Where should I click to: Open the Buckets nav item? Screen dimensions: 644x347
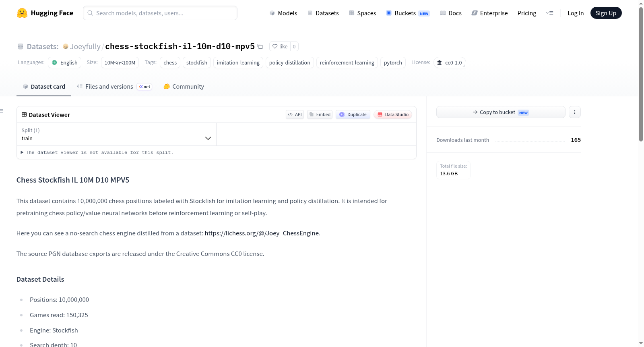pyautogui.click(x=408, y=13)
